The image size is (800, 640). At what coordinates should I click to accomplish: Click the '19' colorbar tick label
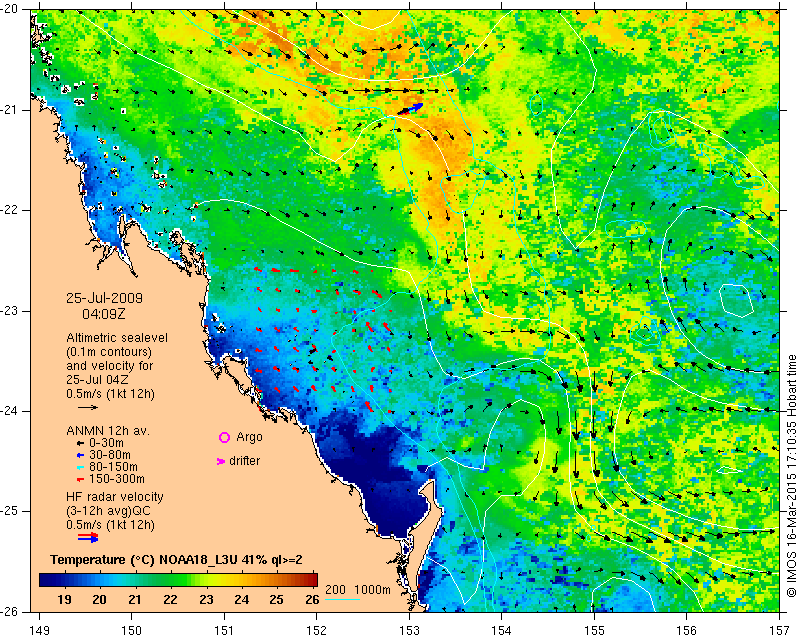click(64, 599)
